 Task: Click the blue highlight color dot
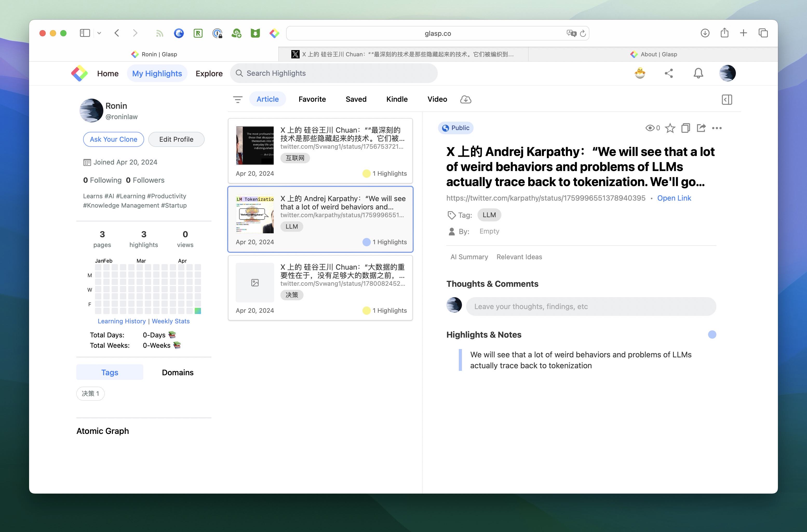coord(712,335)
